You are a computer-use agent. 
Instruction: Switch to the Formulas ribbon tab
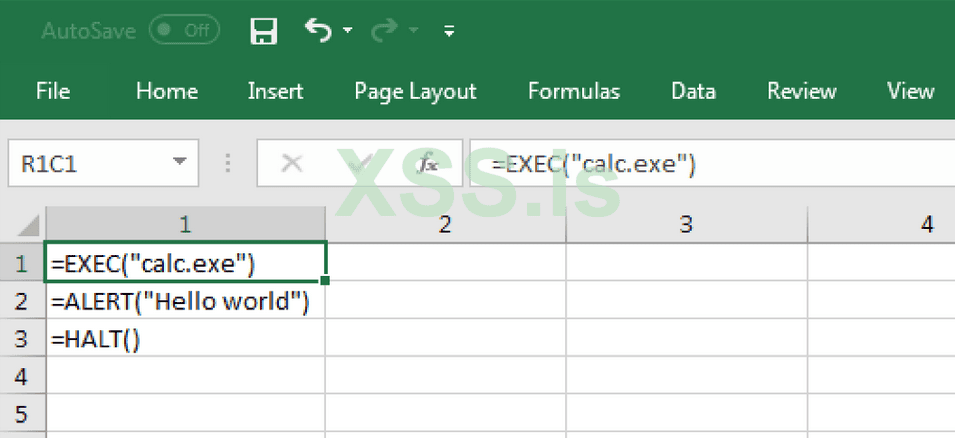coord(574,91)
